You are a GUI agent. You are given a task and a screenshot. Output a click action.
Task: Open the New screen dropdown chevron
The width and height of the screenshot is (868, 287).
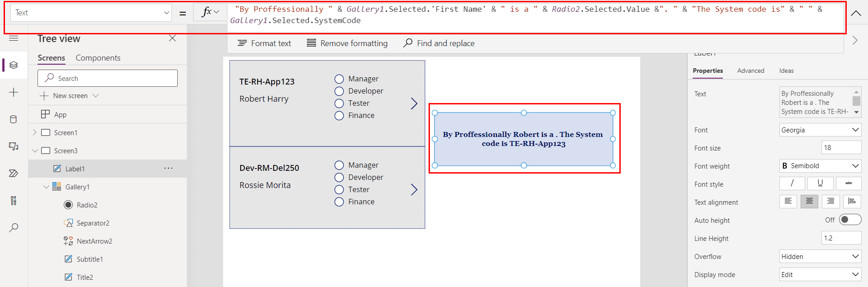coord(96,96)
